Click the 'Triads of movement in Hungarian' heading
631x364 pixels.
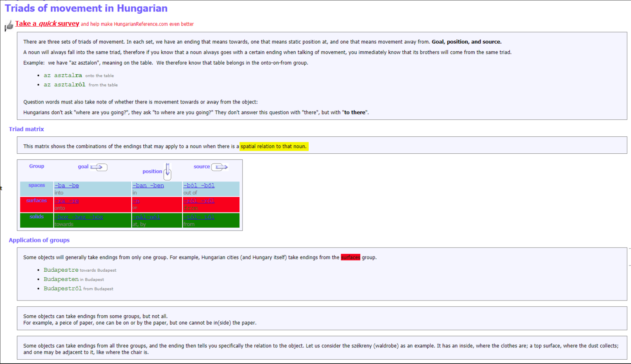86,8
